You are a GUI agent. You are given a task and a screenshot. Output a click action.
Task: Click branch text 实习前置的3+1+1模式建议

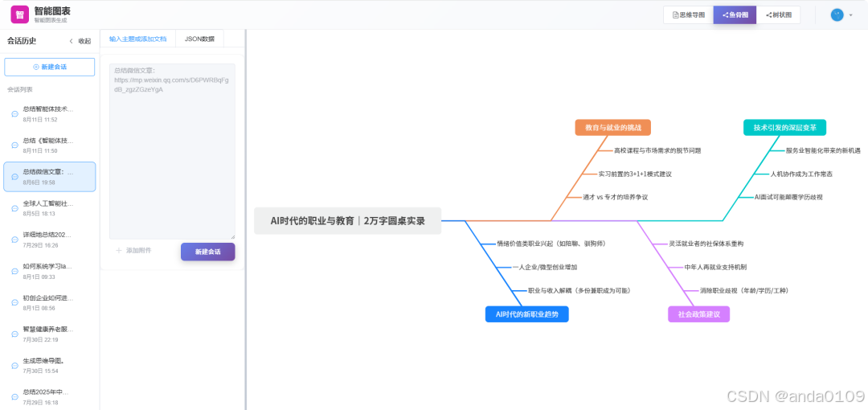point(635,174)
